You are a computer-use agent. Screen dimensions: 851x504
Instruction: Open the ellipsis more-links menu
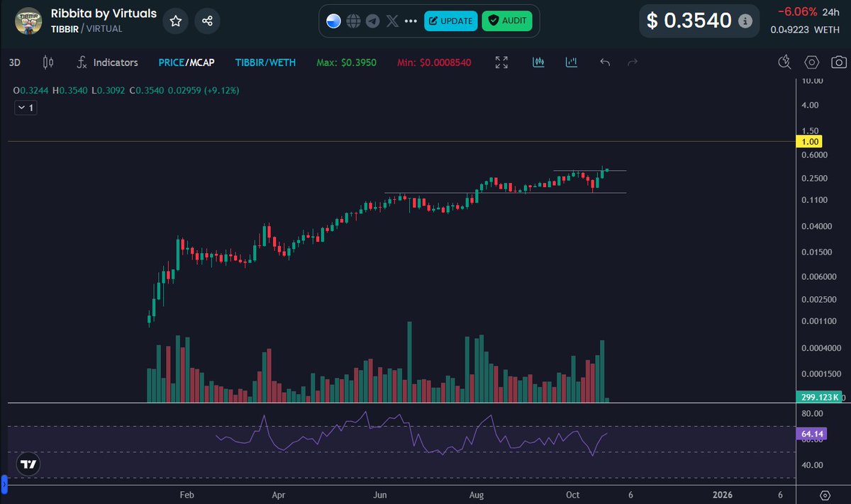tap(410, 21)
